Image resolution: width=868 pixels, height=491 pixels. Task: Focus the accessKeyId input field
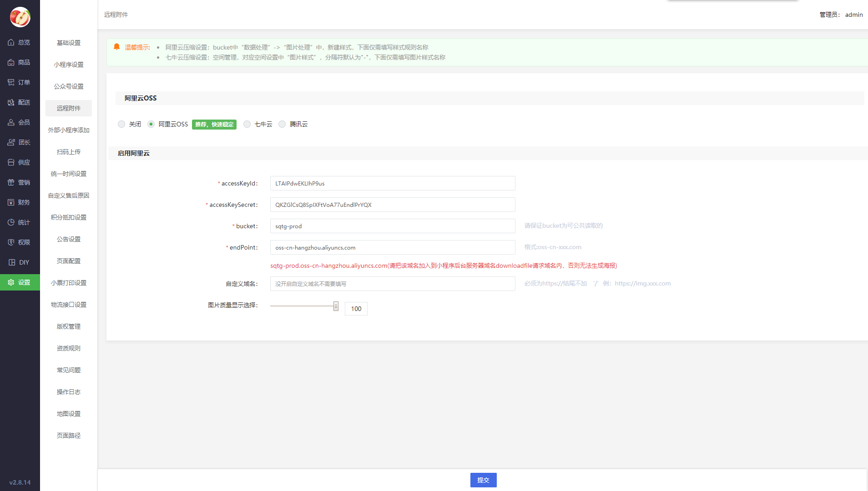[x=393, y=183]
